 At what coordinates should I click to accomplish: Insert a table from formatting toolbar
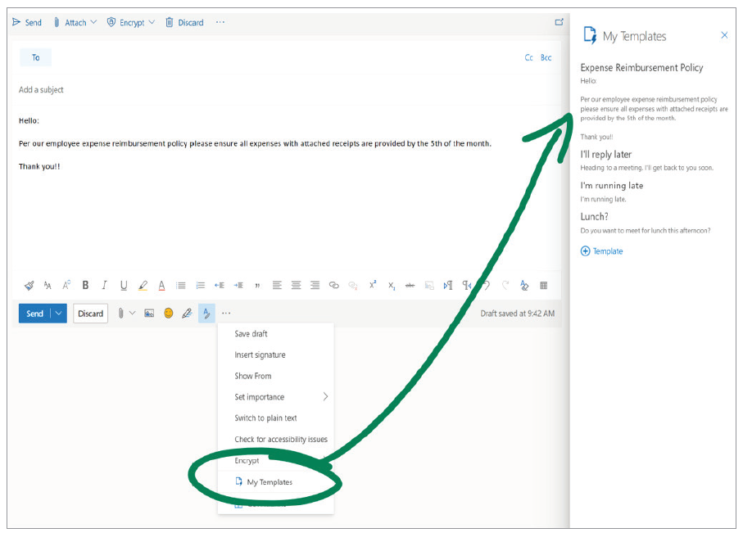coord(544,286)
